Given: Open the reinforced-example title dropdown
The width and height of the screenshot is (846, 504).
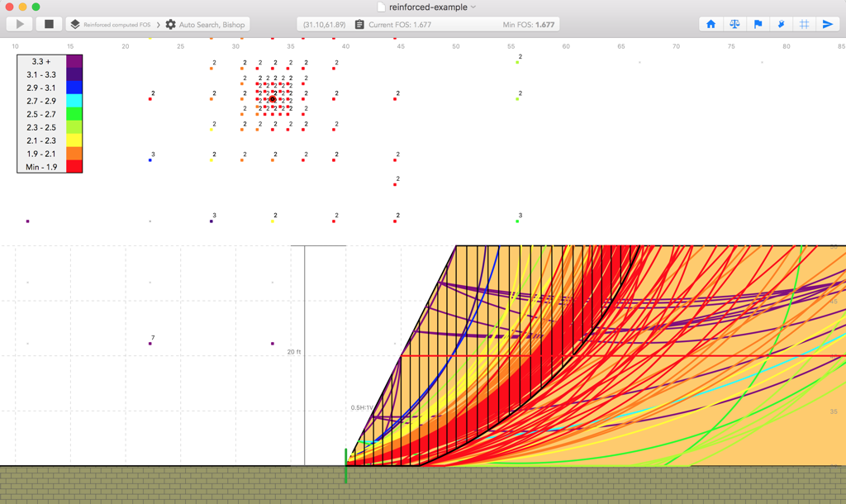Looking at the screenshot, I should click(x=473, y=7).
